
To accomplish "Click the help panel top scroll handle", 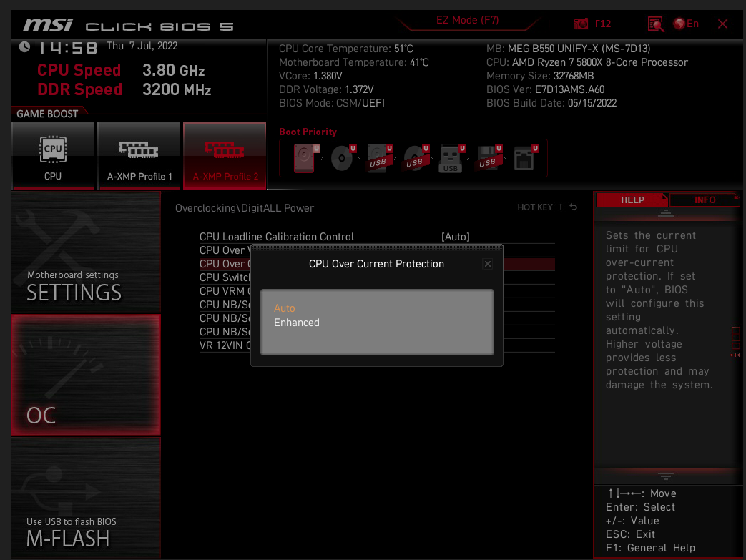I will [665, 214].
